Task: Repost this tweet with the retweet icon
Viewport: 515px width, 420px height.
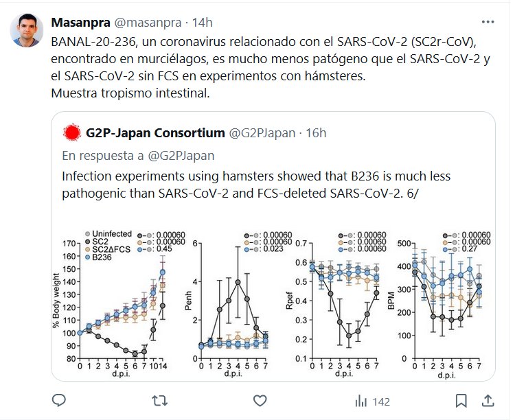Action: tap(159, 400)
